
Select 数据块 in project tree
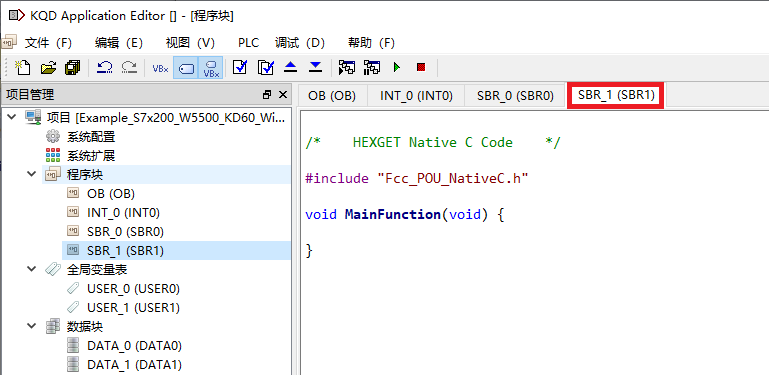[x=85, y=326]
